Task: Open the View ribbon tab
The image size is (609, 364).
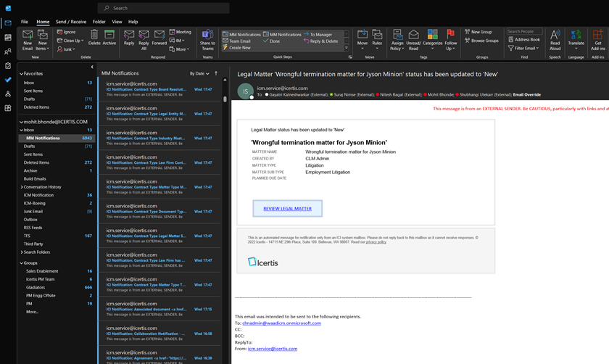Action: [117, 22]
